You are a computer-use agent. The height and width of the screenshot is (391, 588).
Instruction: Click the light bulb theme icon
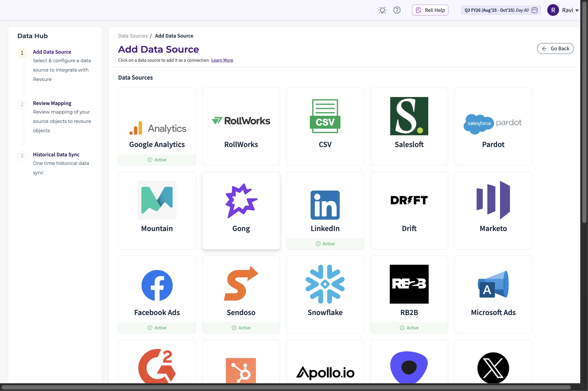(382, 10)
